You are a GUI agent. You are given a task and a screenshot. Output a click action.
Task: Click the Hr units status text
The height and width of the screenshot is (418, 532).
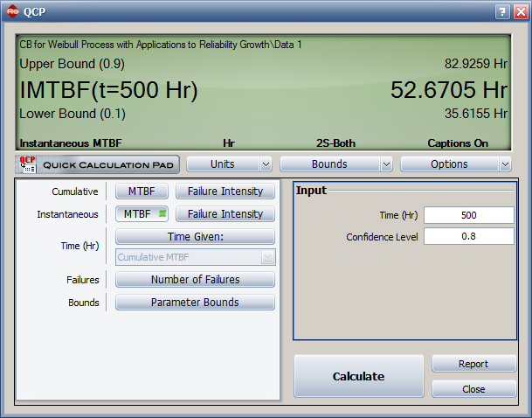tap(229, 143)
